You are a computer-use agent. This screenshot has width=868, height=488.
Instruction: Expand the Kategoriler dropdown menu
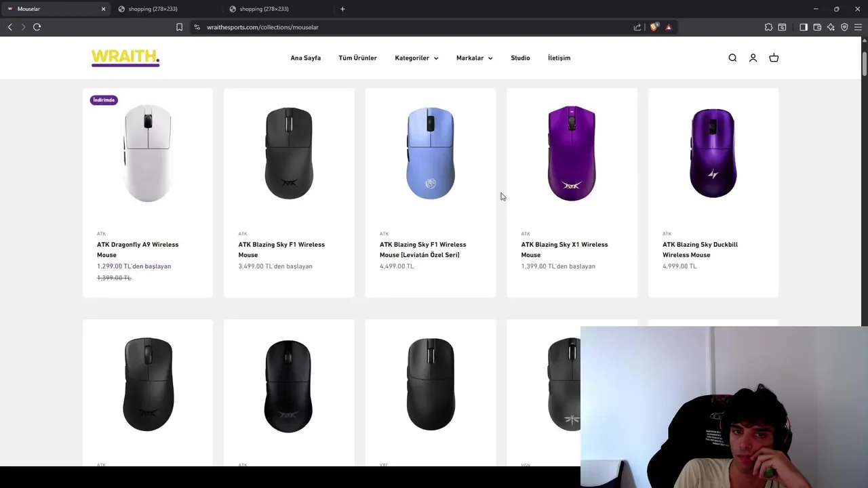click(x=416, y=58)
